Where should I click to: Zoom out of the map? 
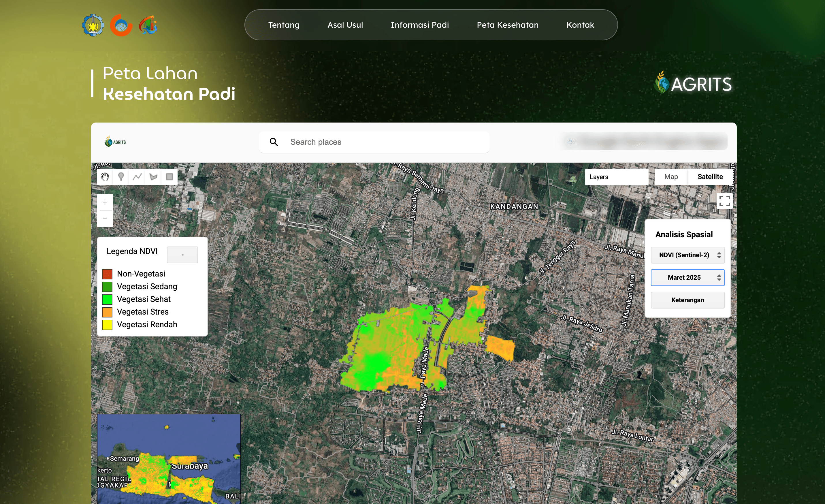(105, 219)
